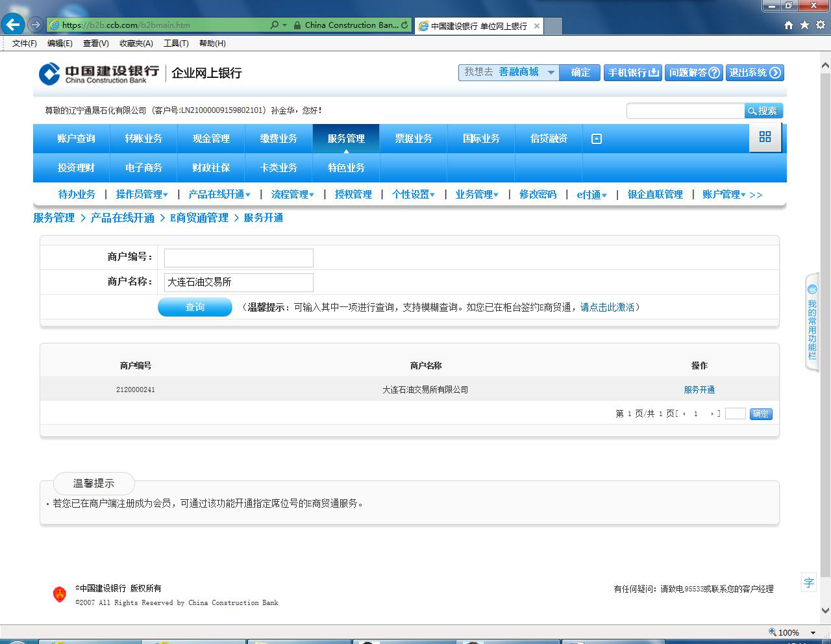Viewport: 831px width, 644px height.
Task: Click the browser forward arrow button
Action: coord(36,25)
